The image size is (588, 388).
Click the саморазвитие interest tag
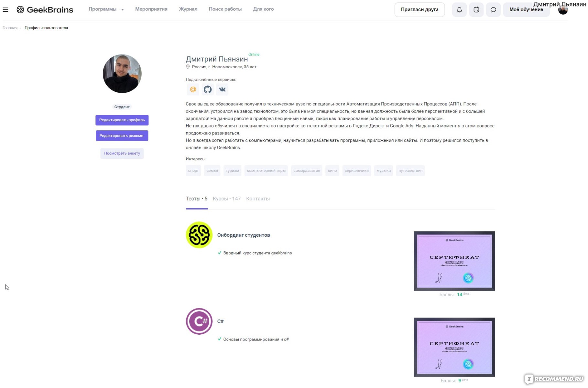[x=307, y=171]
